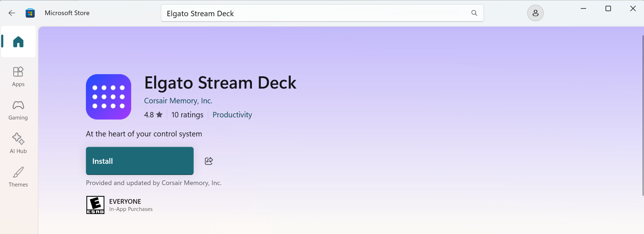Click the Microsoft Store logo icon
644x234 pixels.
coord(30,13)
